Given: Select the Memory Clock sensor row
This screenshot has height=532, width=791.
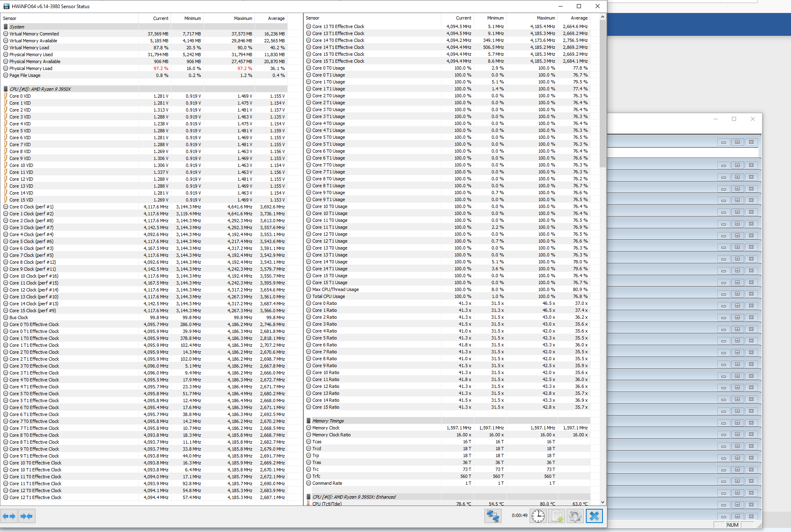Looking at the screenshot, I should coord(326,428).
